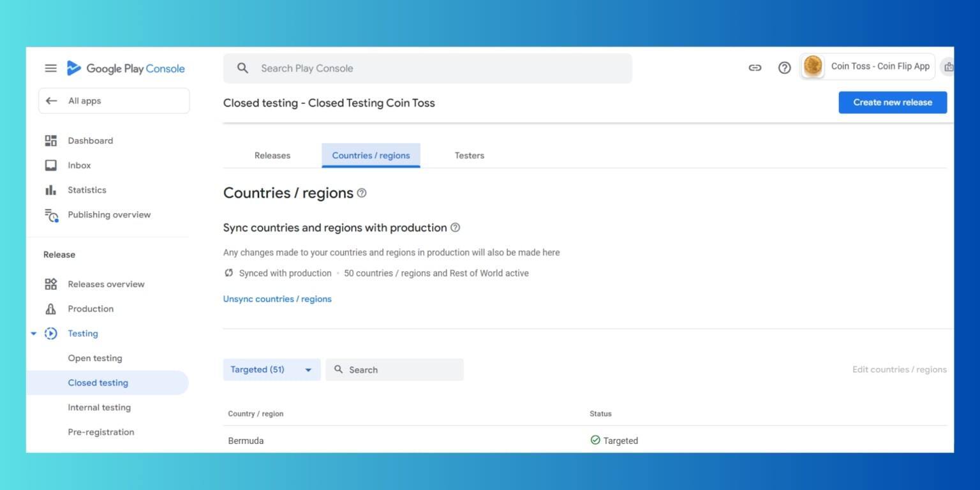This screenshot has width=980, height=490.
Task: Click the Search Play Console field
Action: tap(427, 68)
